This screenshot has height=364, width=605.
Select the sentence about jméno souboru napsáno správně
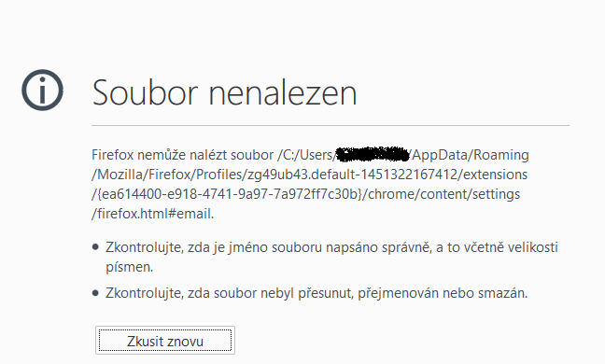(331, 257)
